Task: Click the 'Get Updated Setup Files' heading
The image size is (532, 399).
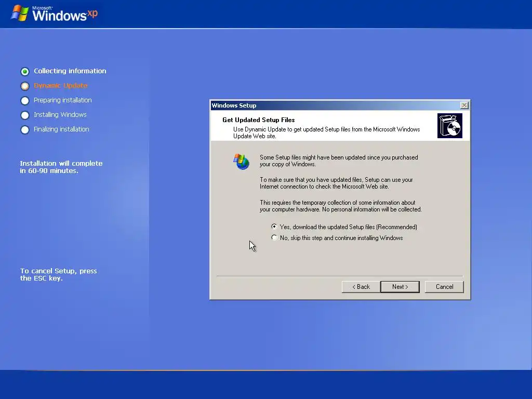Action: pos(259,120)
